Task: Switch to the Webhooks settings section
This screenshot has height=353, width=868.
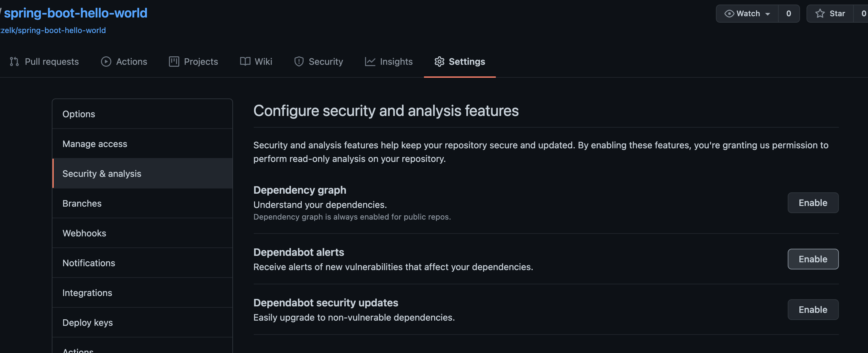Action: pyautogui.click(x=84, y=233)
